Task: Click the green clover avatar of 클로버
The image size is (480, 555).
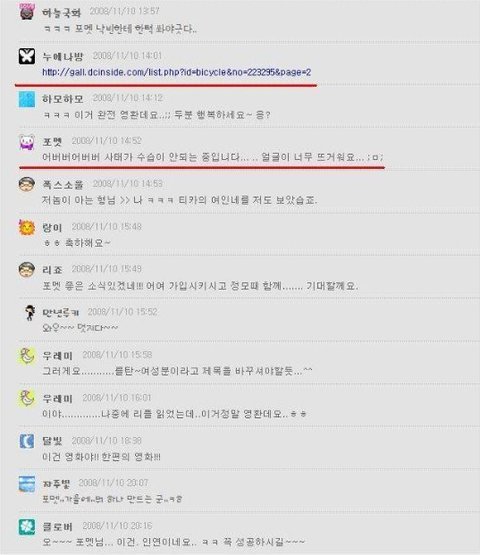Action: [x=27, y=527]
